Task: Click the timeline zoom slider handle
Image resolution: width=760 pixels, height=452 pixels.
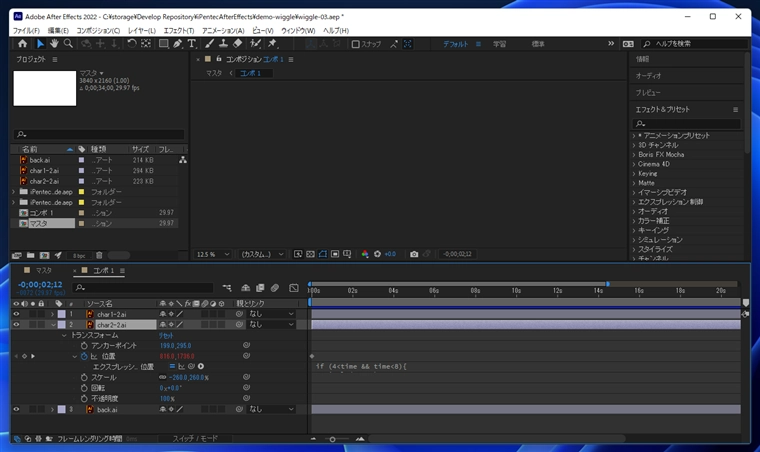Action: 332,439
